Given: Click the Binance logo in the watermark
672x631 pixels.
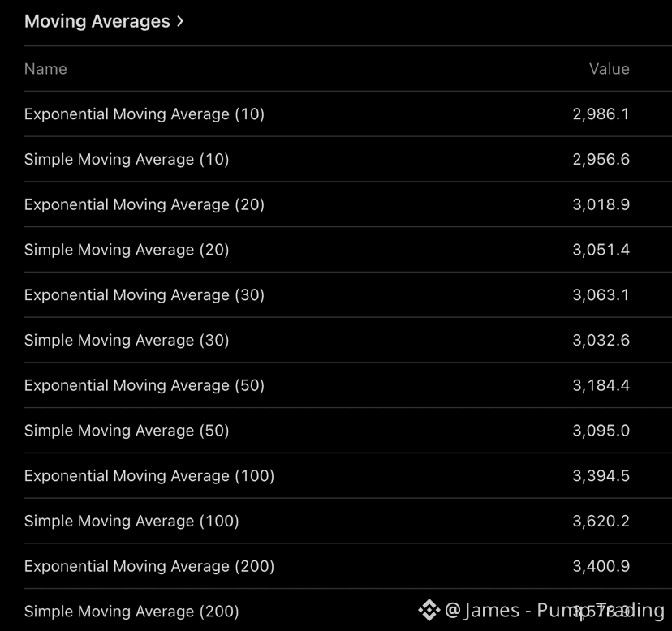Looking at the screenshot, I should click(x=429, y=610).
